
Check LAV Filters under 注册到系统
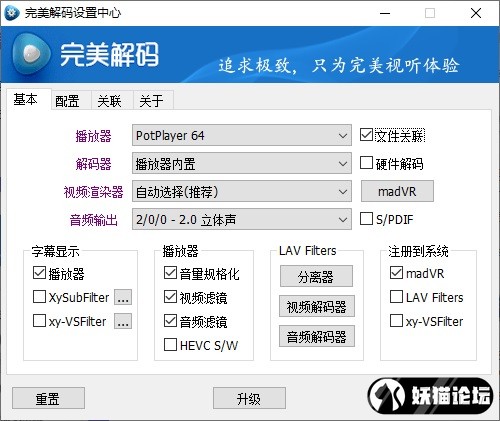coord(396,296)
